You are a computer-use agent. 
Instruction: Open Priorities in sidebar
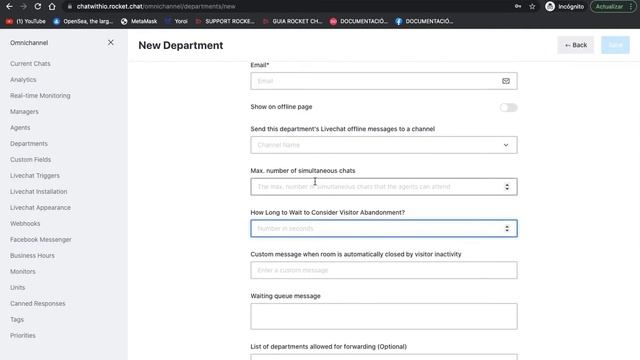pos(23,336)
